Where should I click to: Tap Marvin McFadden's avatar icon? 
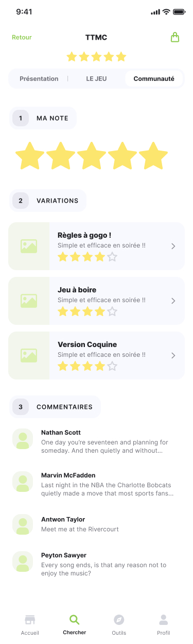23,481
